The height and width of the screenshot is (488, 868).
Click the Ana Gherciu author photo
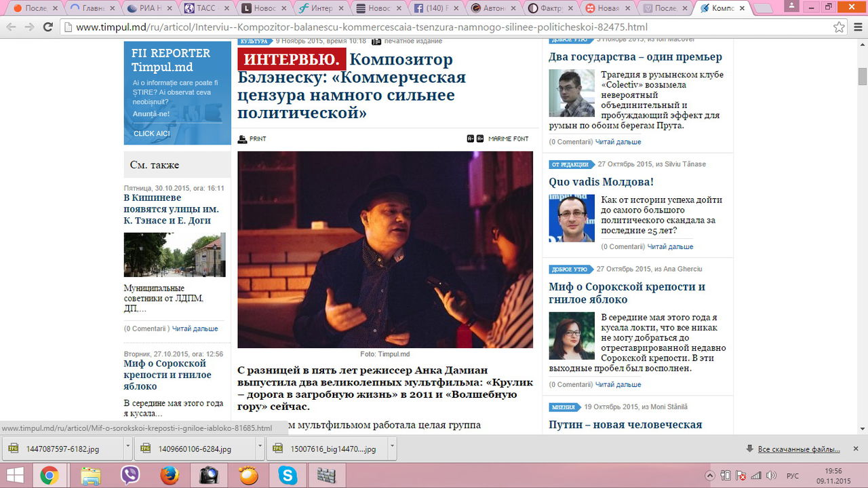point(572,336)
